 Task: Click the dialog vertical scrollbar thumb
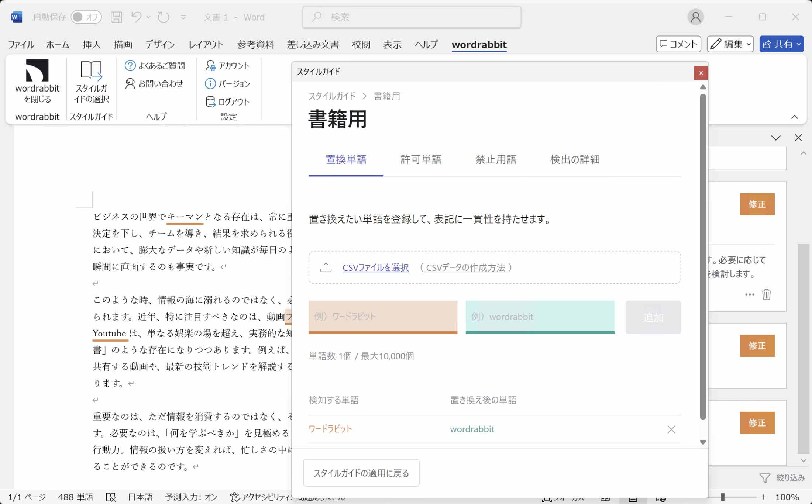703,256
